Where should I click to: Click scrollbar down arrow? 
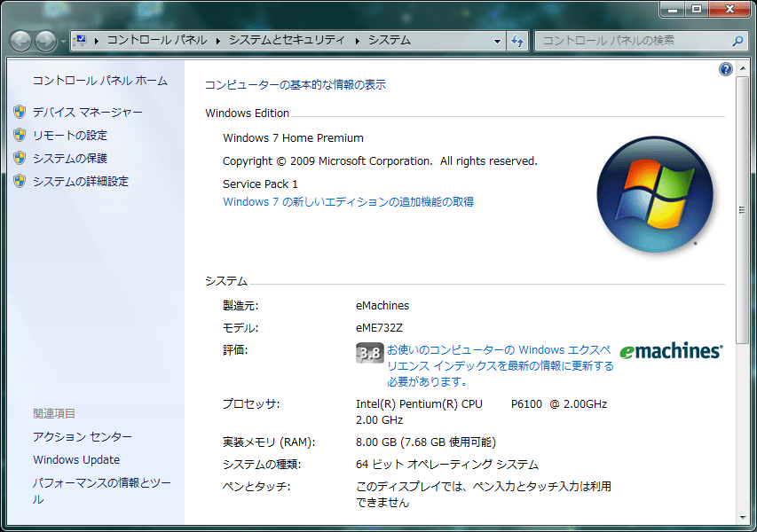(x=743, y=518)
